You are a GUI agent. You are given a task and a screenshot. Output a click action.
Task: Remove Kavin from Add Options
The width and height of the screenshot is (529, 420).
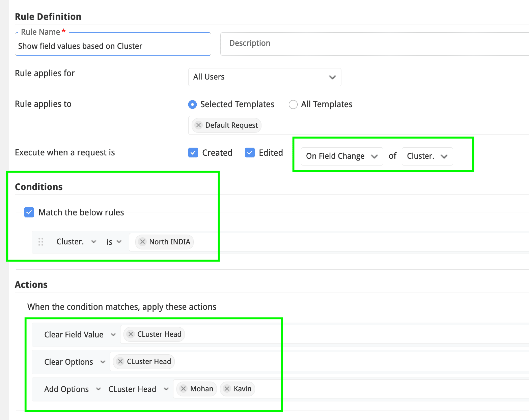click(x=227, y=389)
